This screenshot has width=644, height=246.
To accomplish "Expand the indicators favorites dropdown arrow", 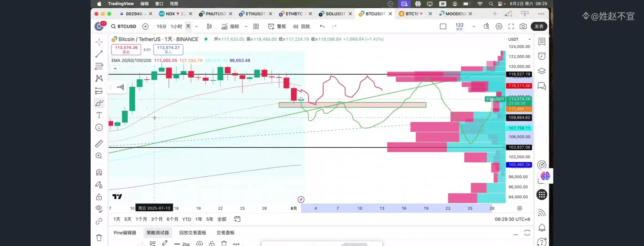I will tap(246, 26).
